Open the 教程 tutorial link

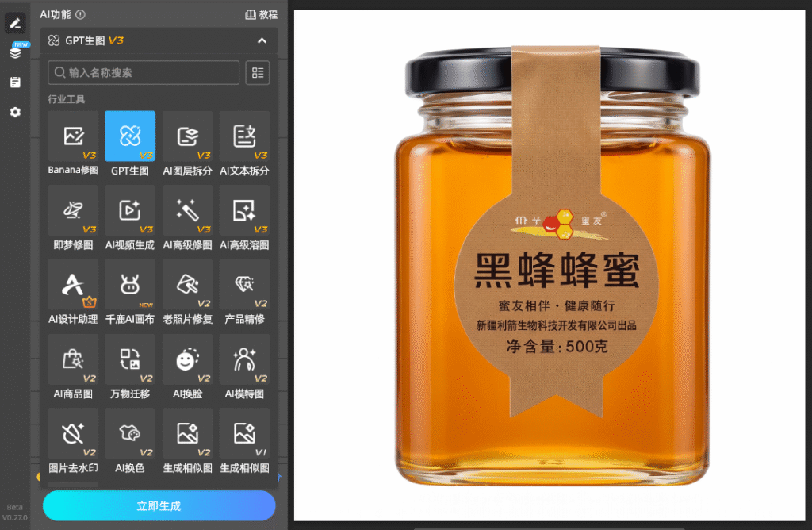point(261,14)
